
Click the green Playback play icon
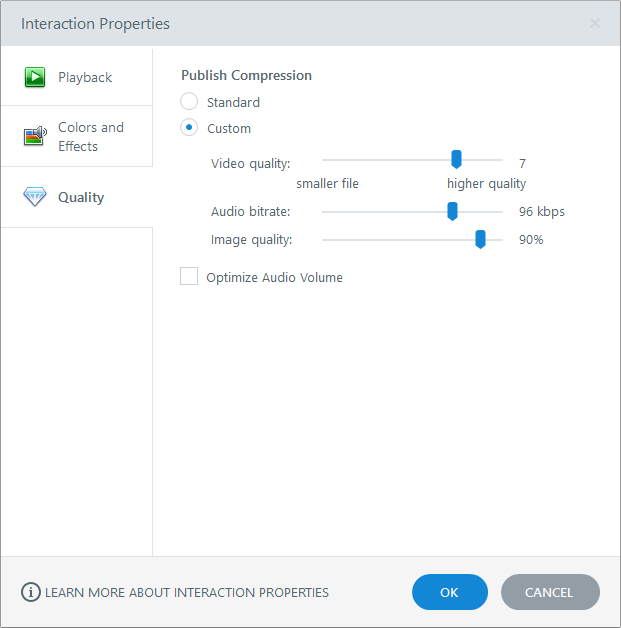35,77
